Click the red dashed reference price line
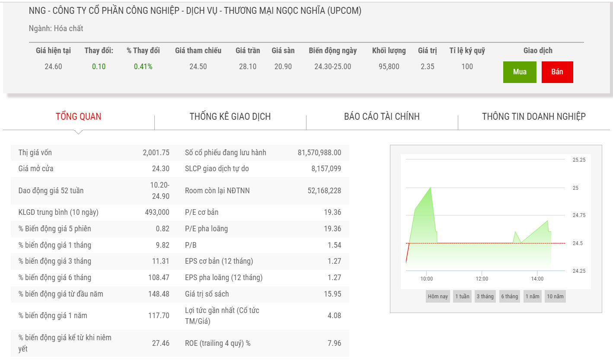Viewport: 613px width, 364px height. click(x=476, y=243)
